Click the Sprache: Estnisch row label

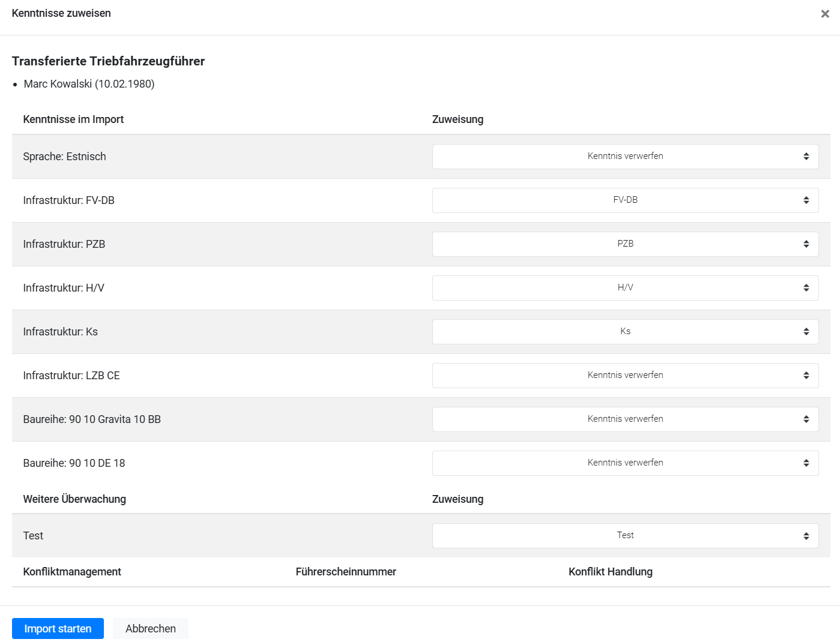[64, 157]
